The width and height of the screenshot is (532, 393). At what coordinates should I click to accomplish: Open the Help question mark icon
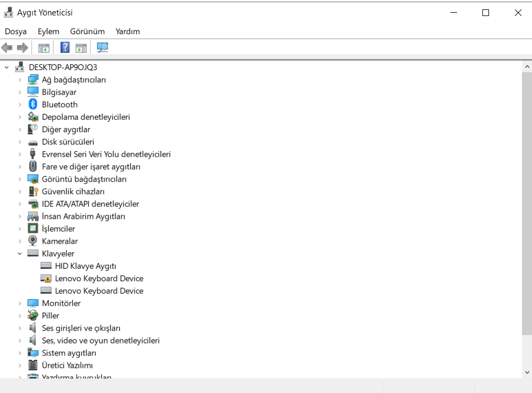65,47
